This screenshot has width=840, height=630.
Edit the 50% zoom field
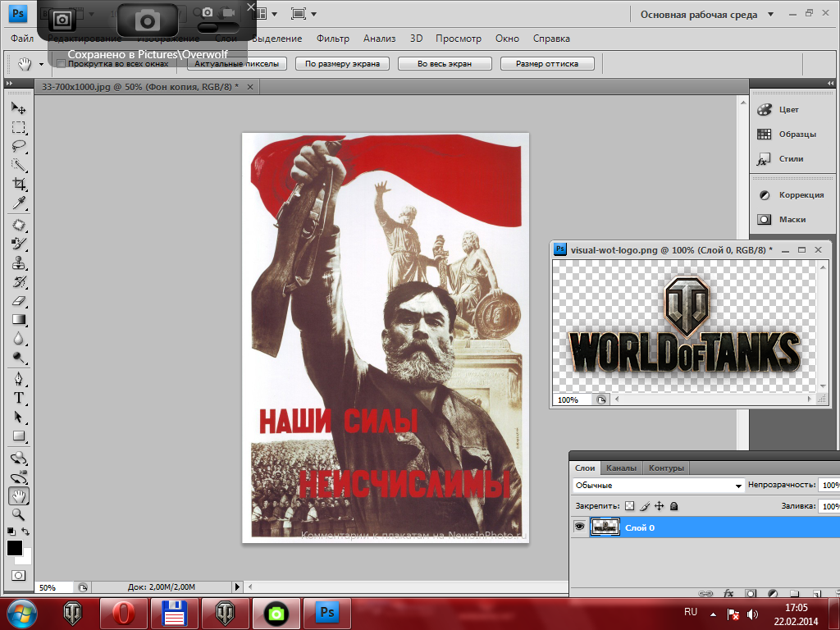(53, 587)
